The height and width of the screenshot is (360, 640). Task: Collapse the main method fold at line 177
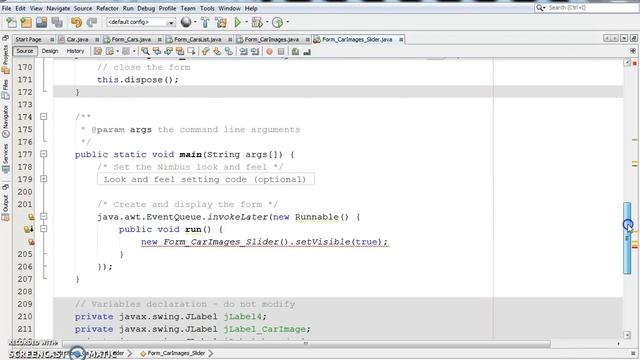pyautogui.click(x=44, y=154)
